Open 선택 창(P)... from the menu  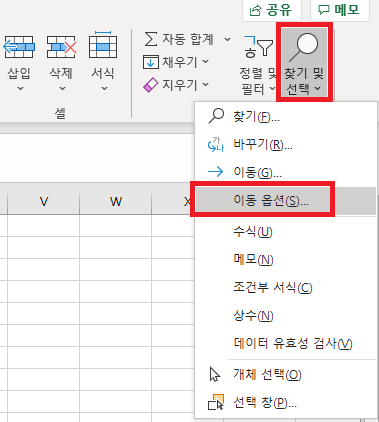(286, 403)
